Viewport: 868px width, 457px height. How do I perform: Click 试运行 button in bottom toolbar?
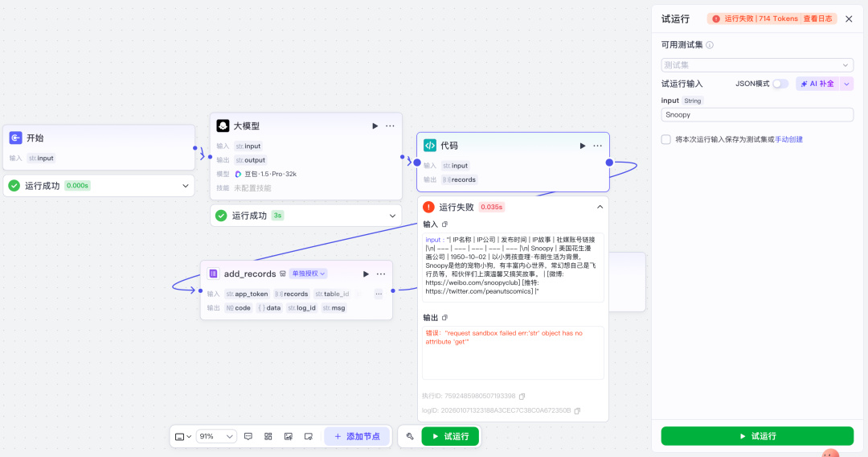click(x=450, y=437)
